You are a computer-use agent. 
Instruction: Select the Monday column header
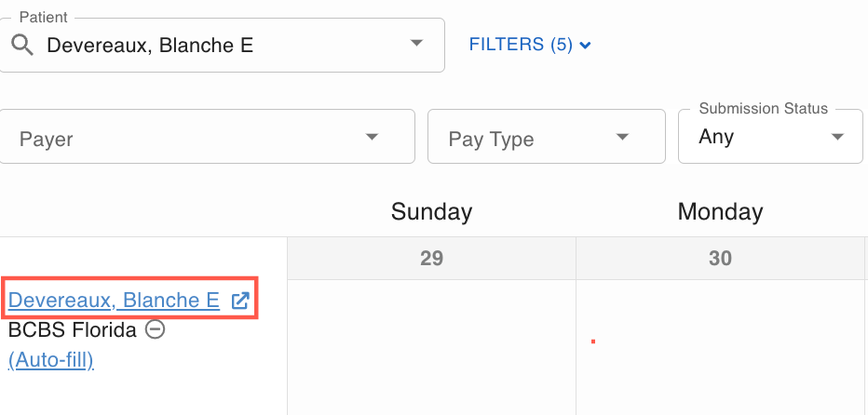coord(720,211)
